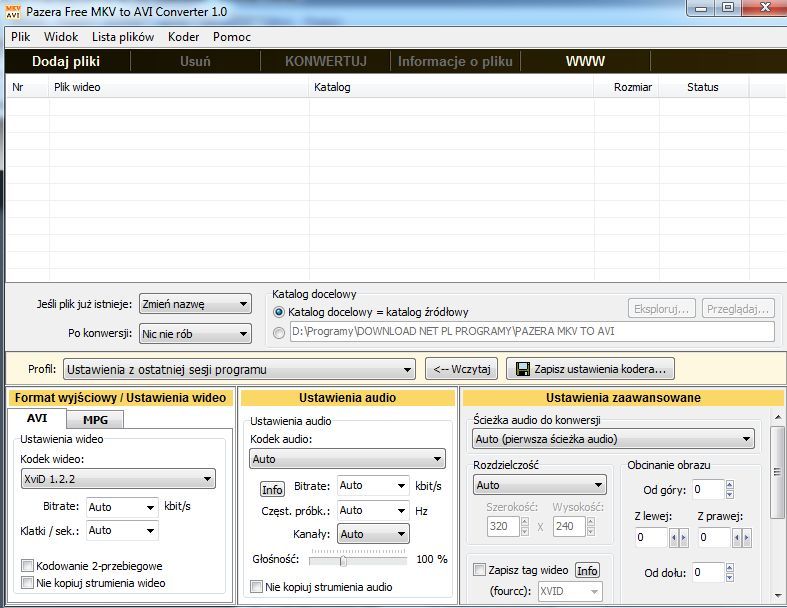Open the Pomoc menu
Viewport: 787px width, 608px height.
[231, 37]
